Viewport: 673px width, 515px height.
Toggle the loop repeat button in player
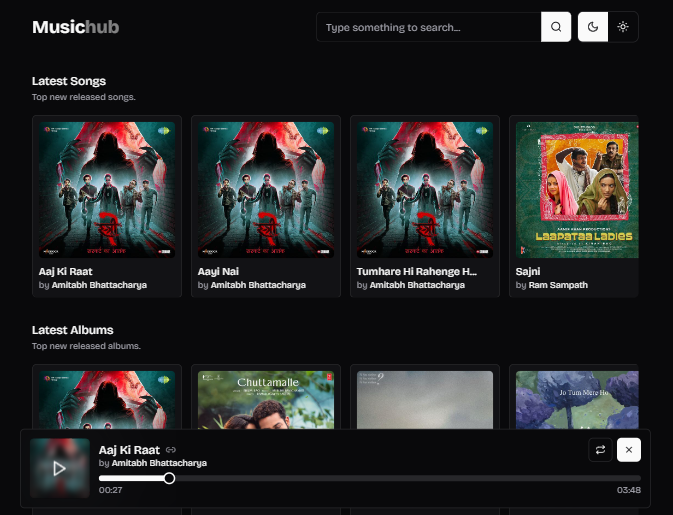click(600, 450)
